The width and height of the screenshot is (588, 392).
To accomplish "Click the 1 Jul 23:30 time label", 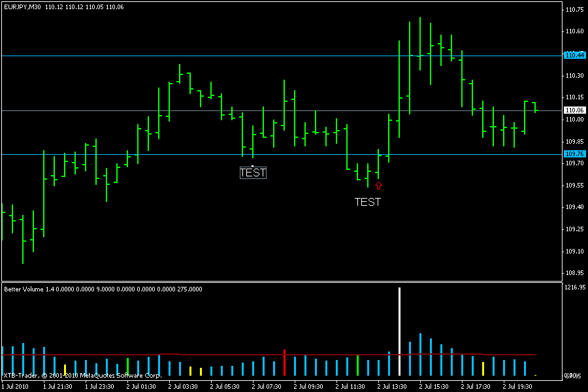I will click(x=99, y=386).
